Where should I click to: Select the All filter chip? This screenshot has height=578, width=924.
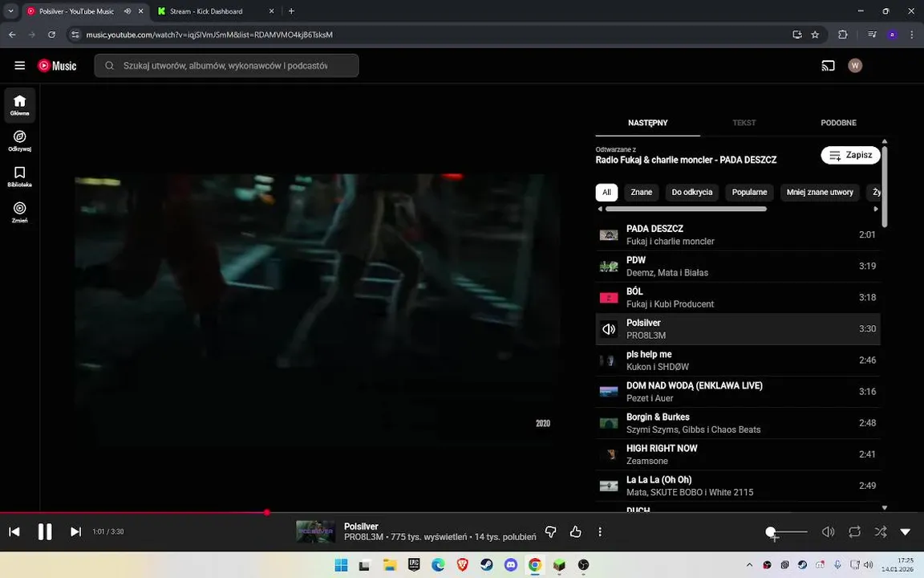(606, 193)
